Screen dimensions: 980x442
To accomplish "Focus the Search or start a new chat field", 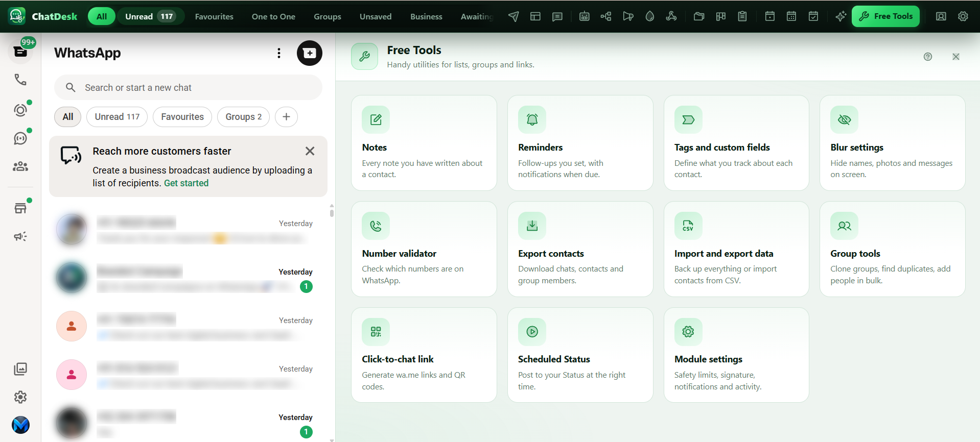I will (188, 88).
